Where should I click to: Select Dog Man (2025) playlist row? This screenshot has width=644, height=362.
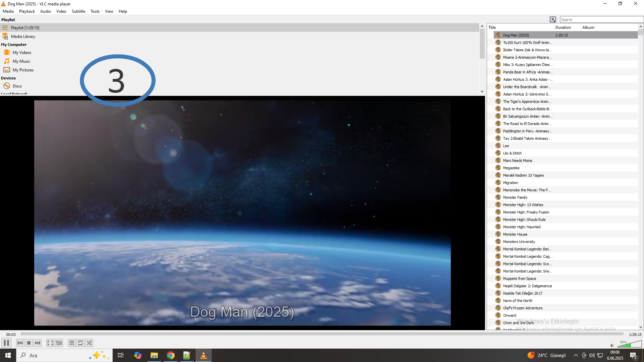566,35
